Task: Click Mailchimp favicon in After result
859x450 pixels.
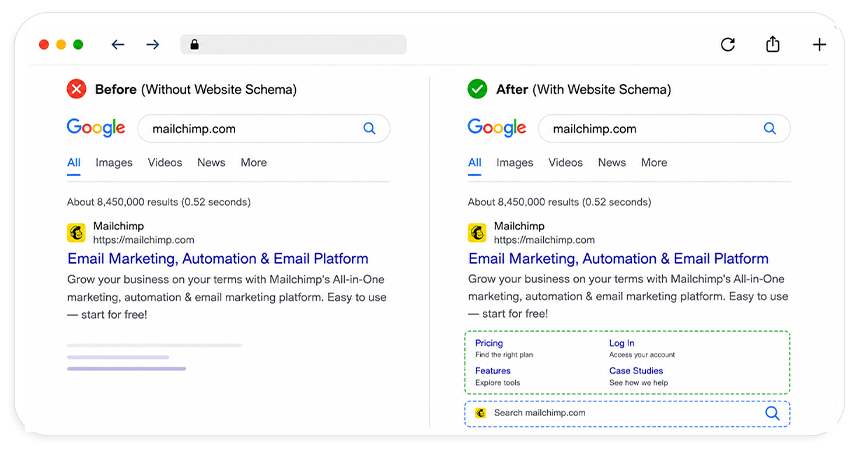Action: pos(477,232)
